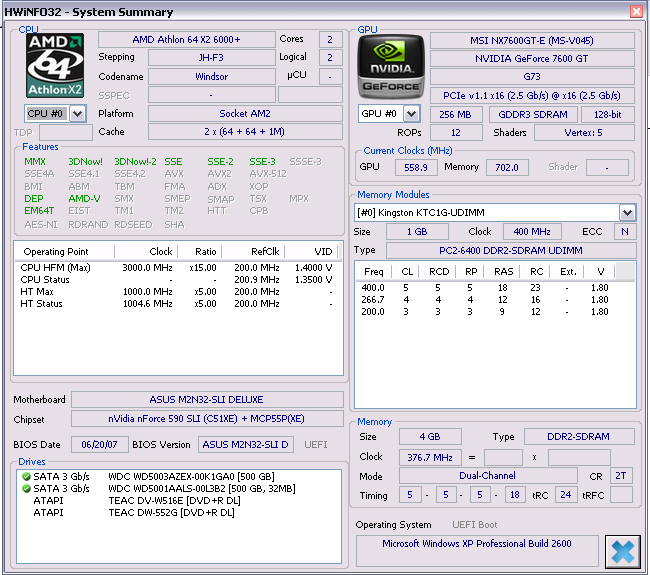Image resolution: width=650 pixels, height=575 pixels.
Task: Click the GPU clock value 558.9
Action: (416, 167)
